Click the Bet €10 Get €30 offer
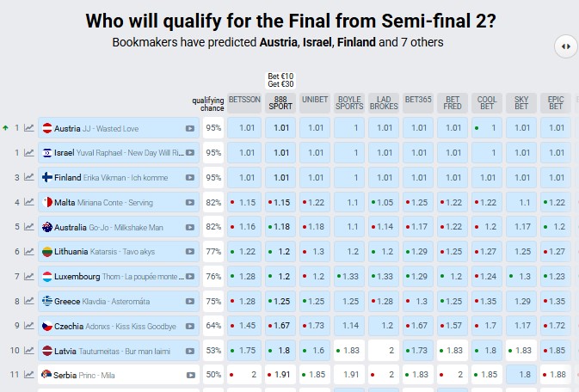Image resolution: width=579 pixels, height=392 pixels. click(x=280, y=81)
